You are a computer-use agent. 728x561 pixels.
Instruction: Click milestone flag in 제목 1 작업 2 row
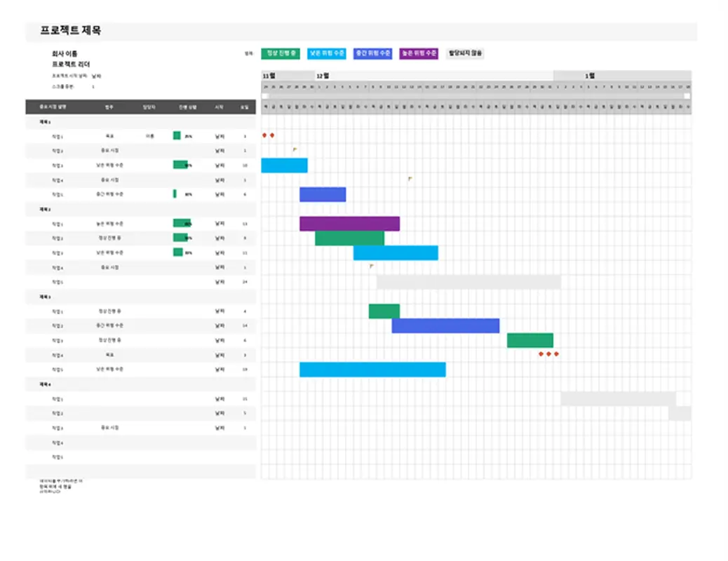tap(295, 149)
